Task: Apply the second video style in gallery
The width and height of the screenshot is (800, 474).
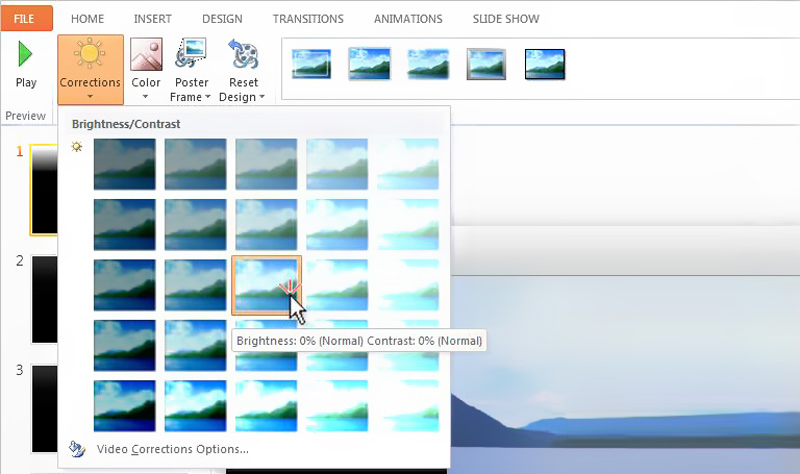Action: [x=369, y=64]
